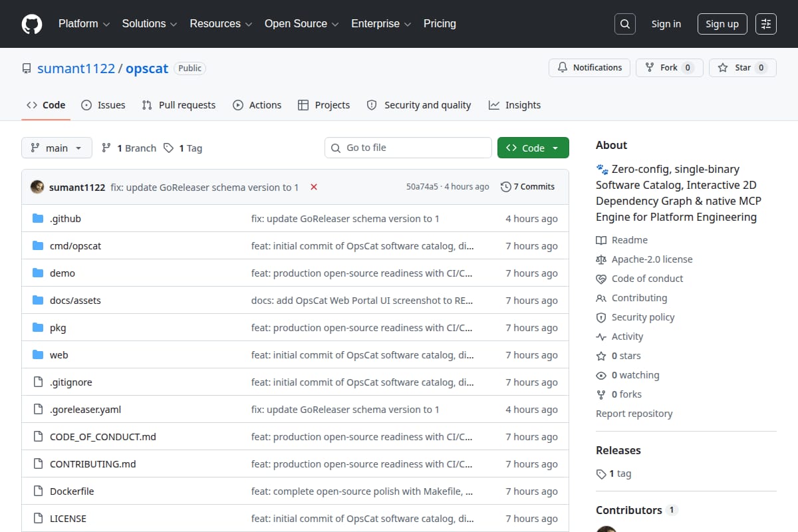This screenshot has height=532, width=798.
Task: Open the green Code dropdown button
Action: click(x=533, y=148)
